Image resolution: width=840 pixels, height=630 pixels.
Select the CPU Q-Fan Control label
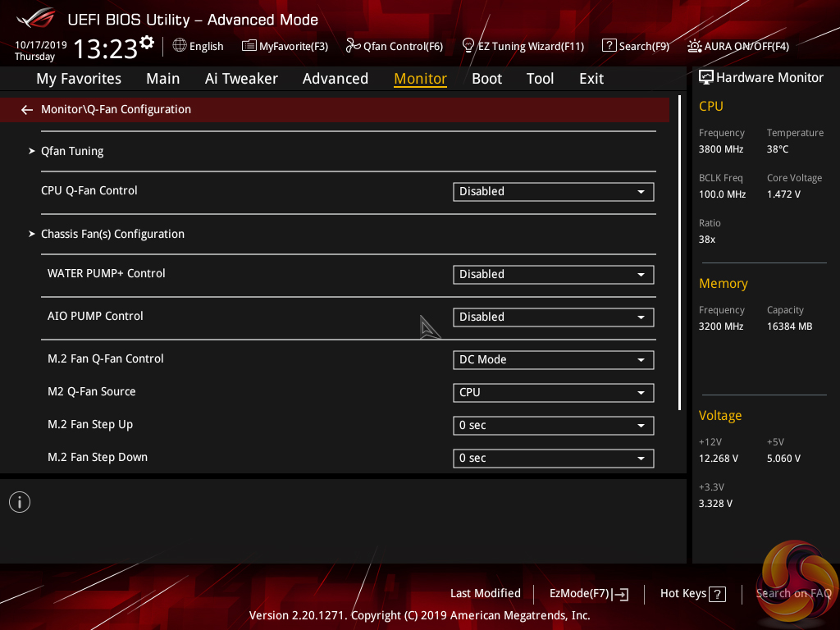pyautogui.click(x=89, y=190)
